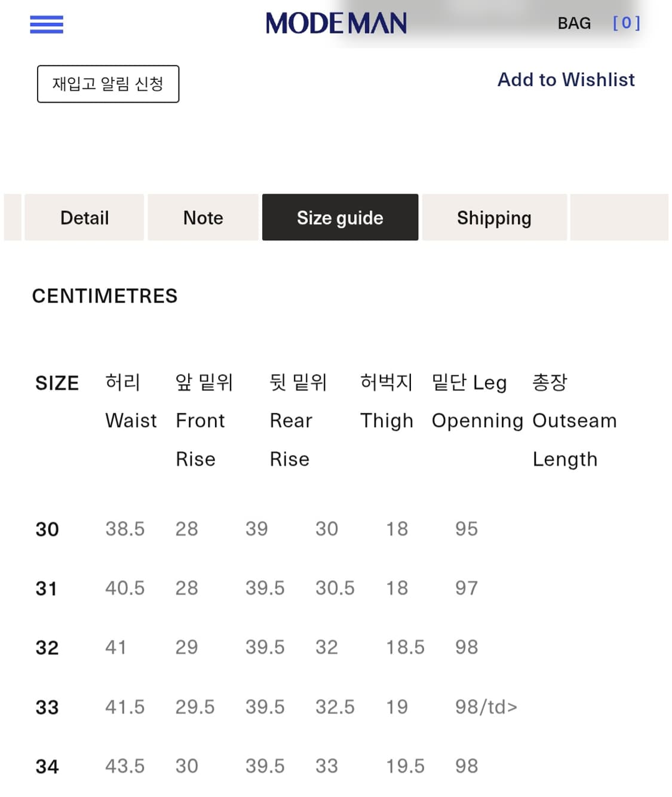Screen dimensions: 672x797
Task: Select the size 33 row label
Action: (x=47, y=707)
